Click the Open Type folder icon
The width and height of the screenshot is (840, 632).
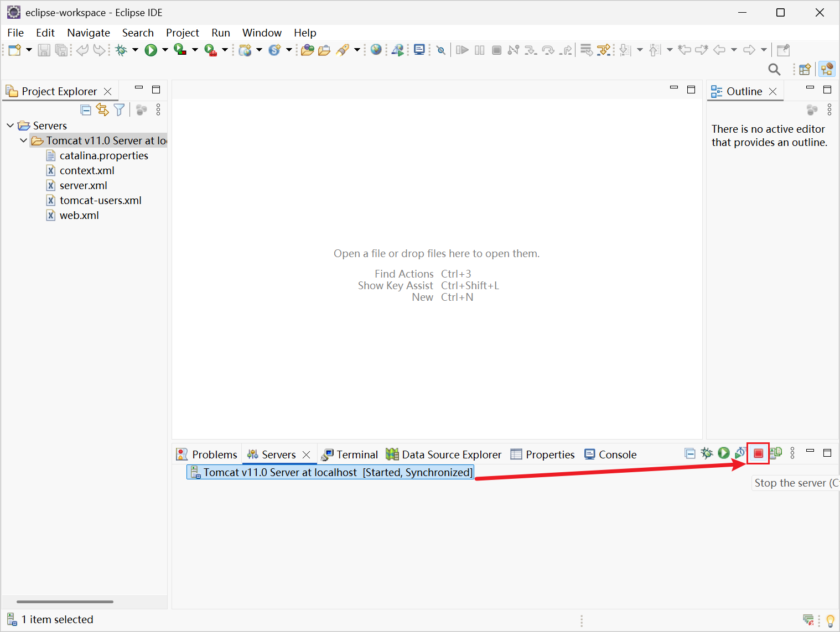pos(308,50)
